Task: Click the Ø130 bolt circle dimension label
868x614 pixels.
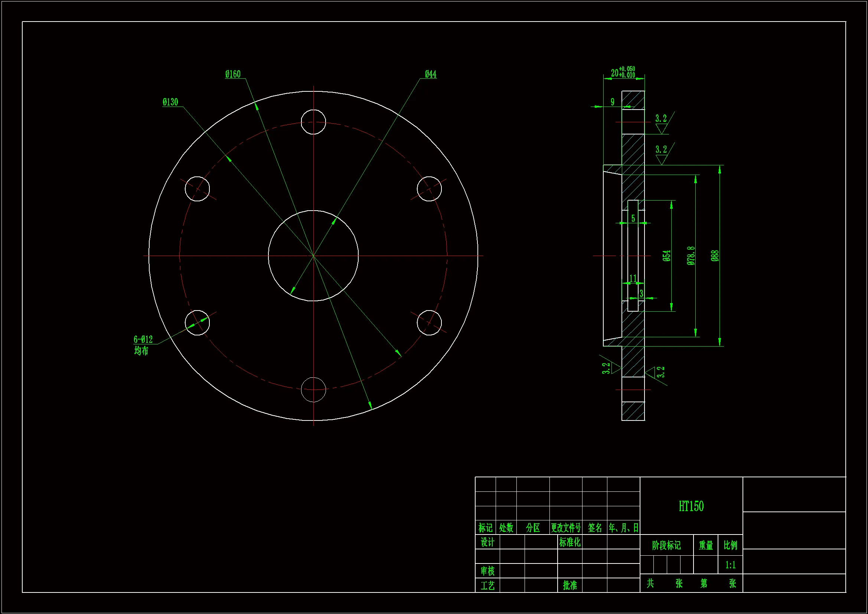Action: 170,102
